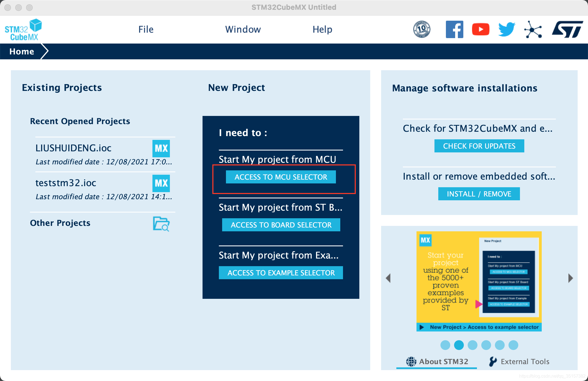Click the MX icon beside teststm32.ioc
588x381 pixels.
(161, 183)
